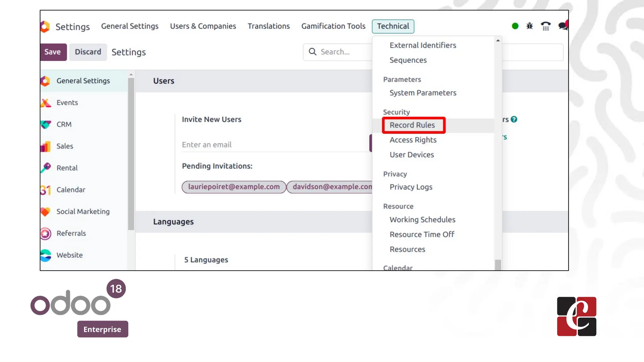
Task: Choose Access Rights menu entry
Action: [413, 140]
